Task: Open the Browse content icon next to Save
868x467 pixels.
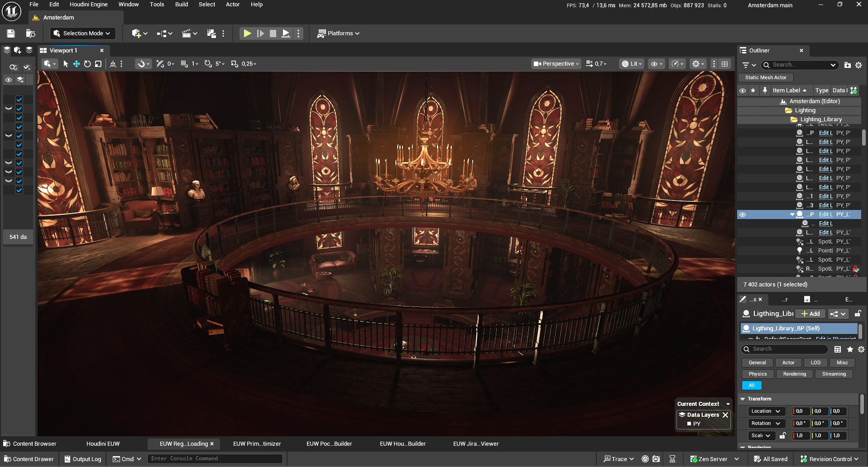Action: pos(30,33)
